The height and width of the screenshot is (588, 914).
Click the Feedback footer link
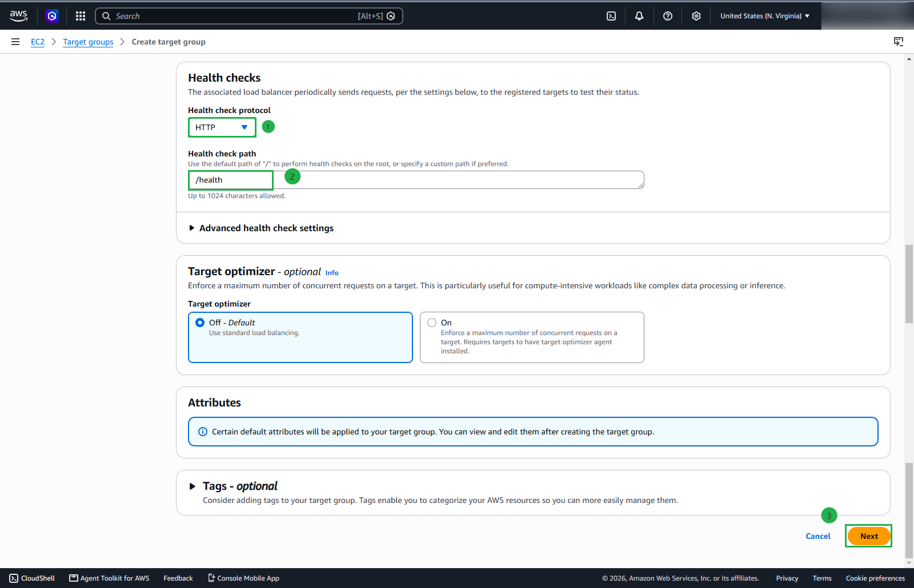(x=178, y=578)
